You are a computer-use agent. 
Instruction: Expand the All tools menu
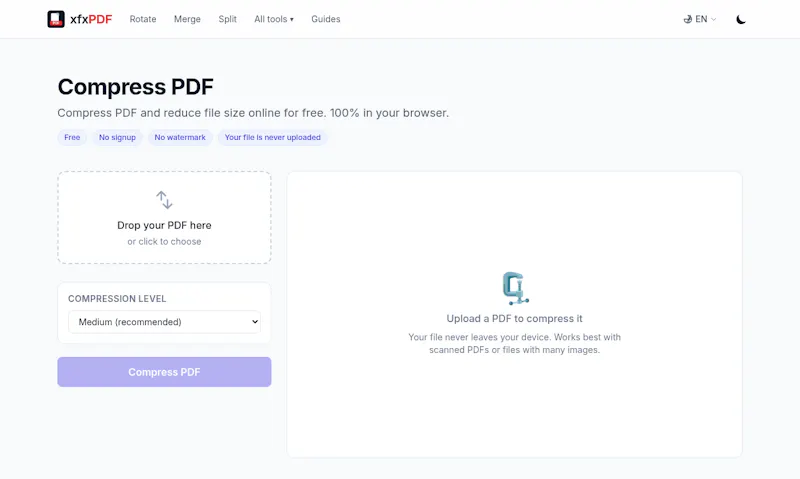point(274,19)
